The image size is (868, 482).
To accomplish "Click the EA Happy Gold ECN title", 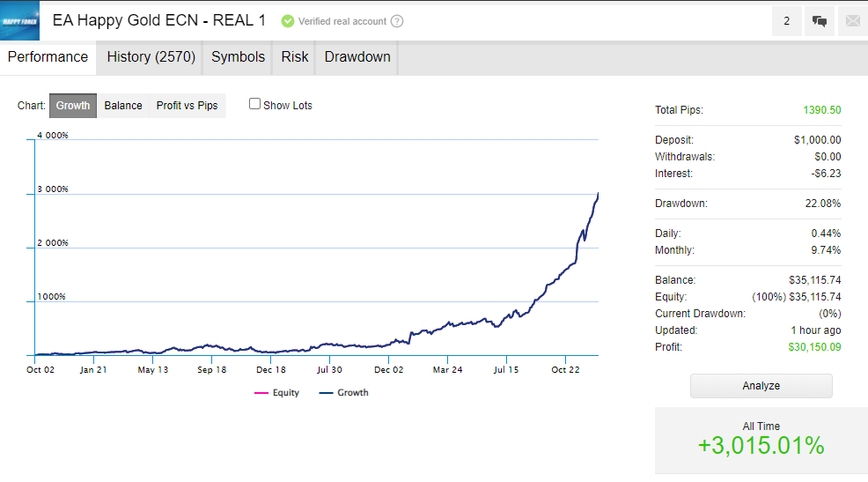I will (x=158, y=20).
